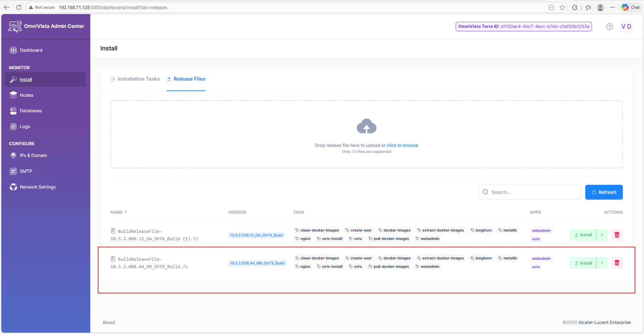The width and height of the screenshot is (644, 334).
Task: Click the Databases icon in sidebar
Action: (x=13, y=111)
